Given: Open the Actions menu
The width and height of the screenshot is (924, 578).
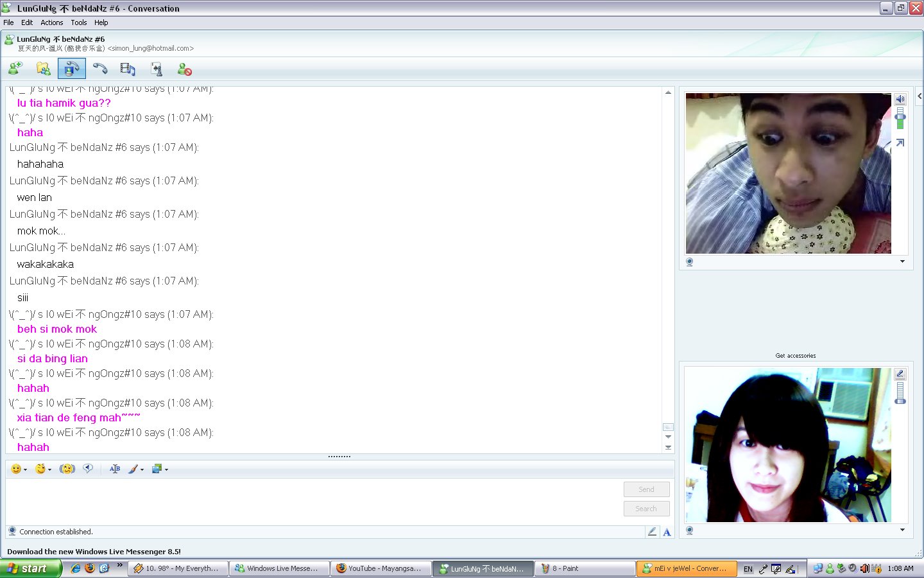Looking at the screenshot, I should click(52, 22).
